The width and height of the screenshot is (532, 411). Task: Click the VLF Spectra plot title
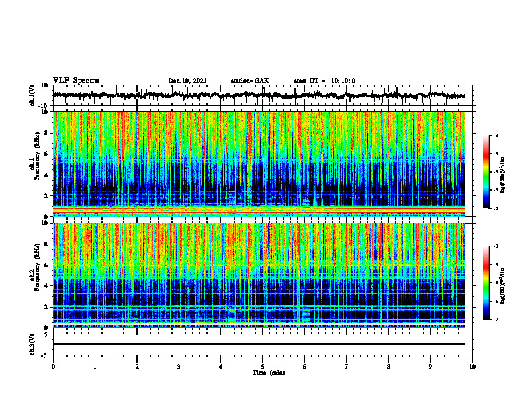pyautogui.click(x=76, y=81)
